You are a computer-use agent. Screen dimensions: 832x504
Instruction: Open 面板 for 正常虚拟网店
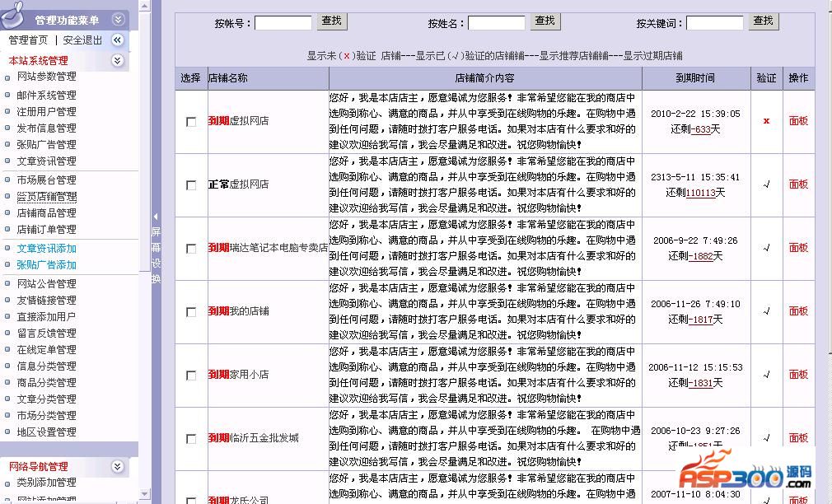point(798,184)
